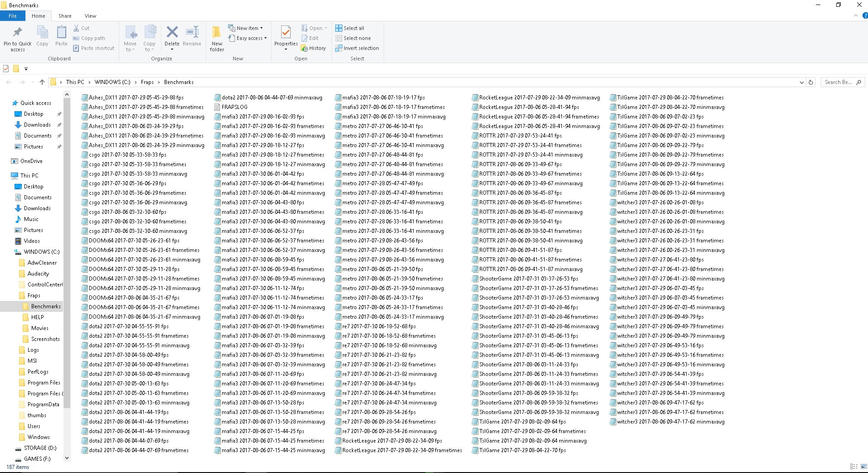This screenshot has width=868, height=473.
Task: Click Invert selection in ribbon
Action: click(x=357, y=48)
